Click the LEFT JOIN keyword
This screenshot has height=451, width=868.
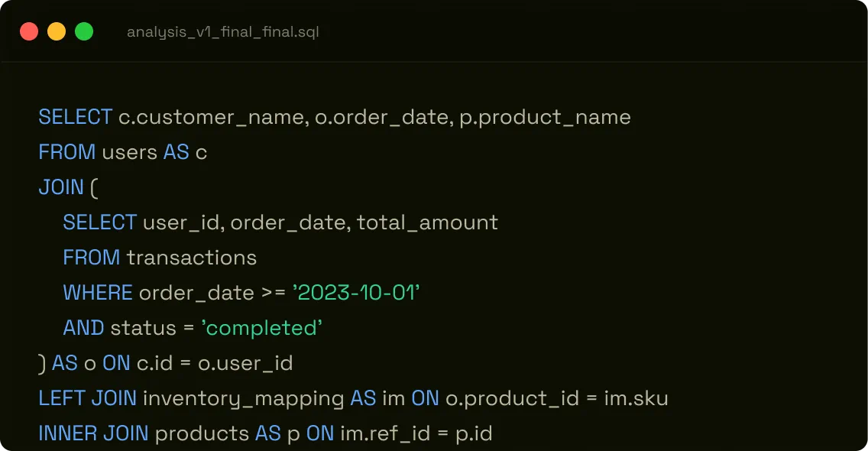click(86, 397)
